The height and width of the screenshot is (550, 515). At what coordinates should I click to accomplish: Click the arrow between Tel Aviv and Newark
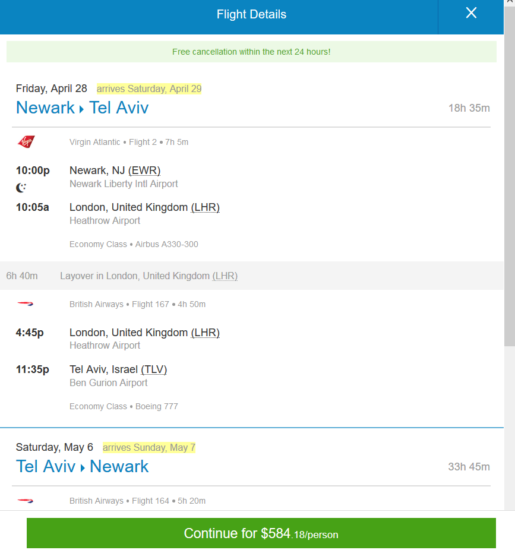[82, 468]
